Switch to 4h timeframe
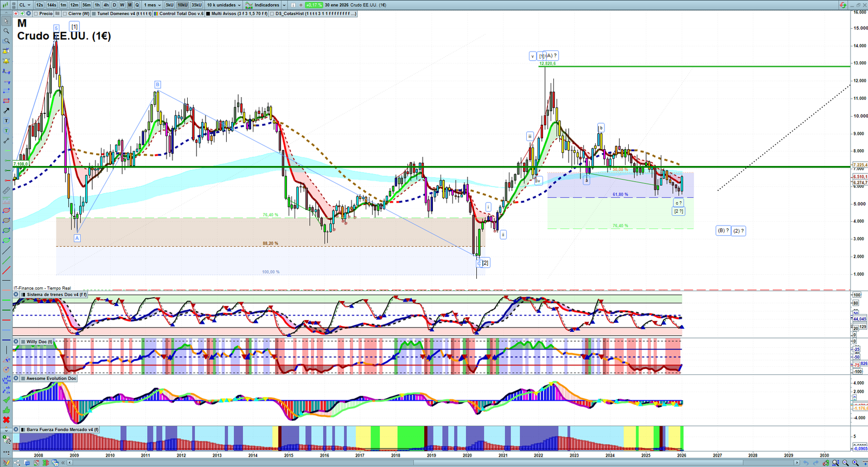The width and height of the screenshot is (868, 467). [x=106, y=5]
